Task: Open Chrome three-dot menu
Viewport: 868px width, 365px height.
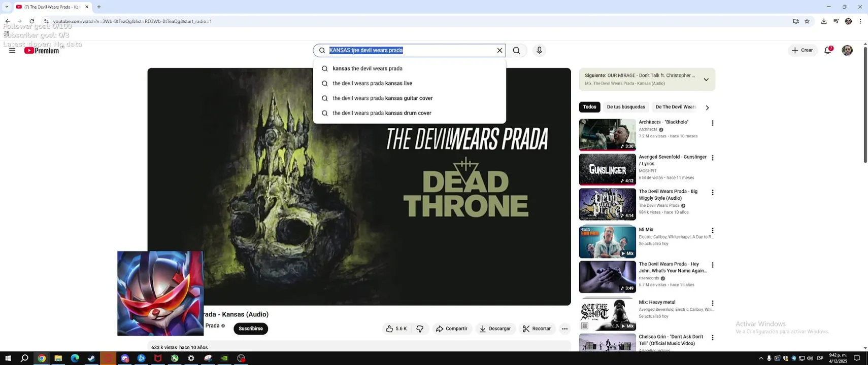Action: point(860,21)
